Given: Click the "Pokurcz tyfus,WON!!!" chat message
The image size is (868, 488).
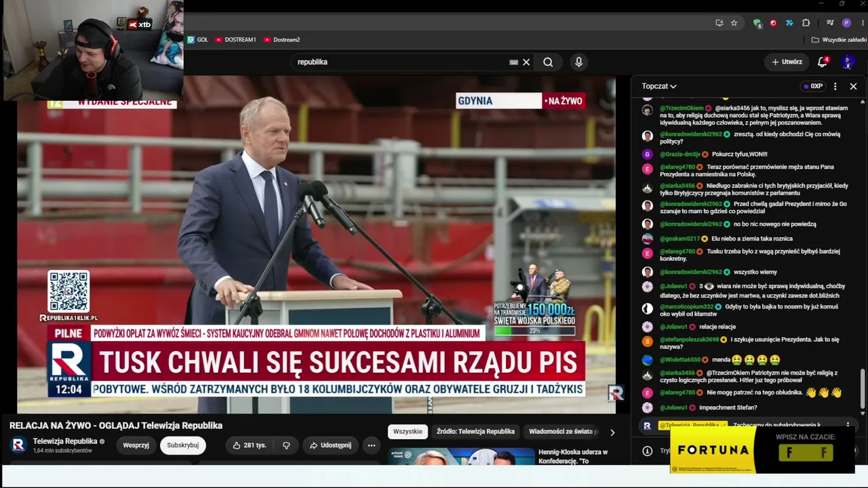Looking at the screenshot, I should point(740,154).
